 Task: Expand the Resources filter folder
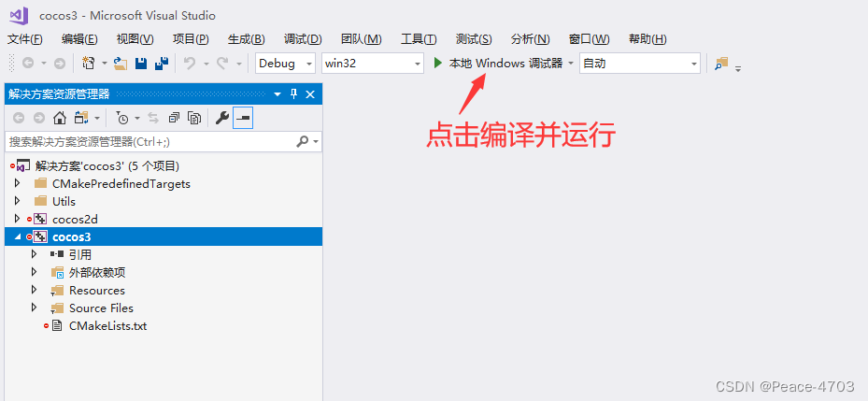coord(35,290)
